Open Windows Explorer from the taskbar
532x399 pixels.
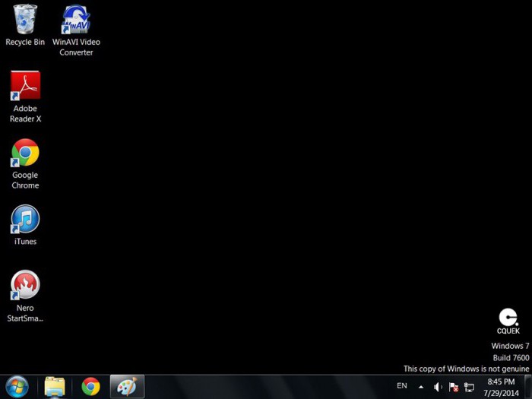(55, 387)
